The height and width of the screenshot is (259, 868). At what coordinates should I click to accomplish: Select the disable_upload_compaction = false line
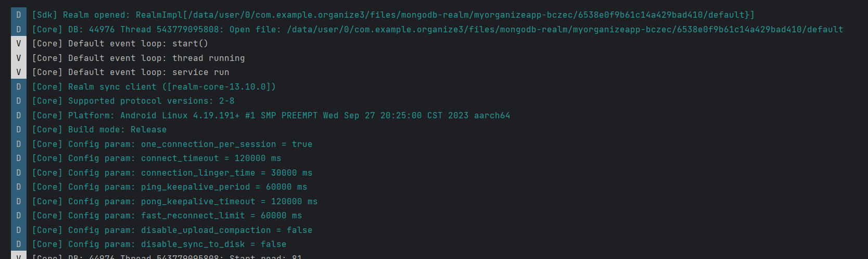coord(172,230)
